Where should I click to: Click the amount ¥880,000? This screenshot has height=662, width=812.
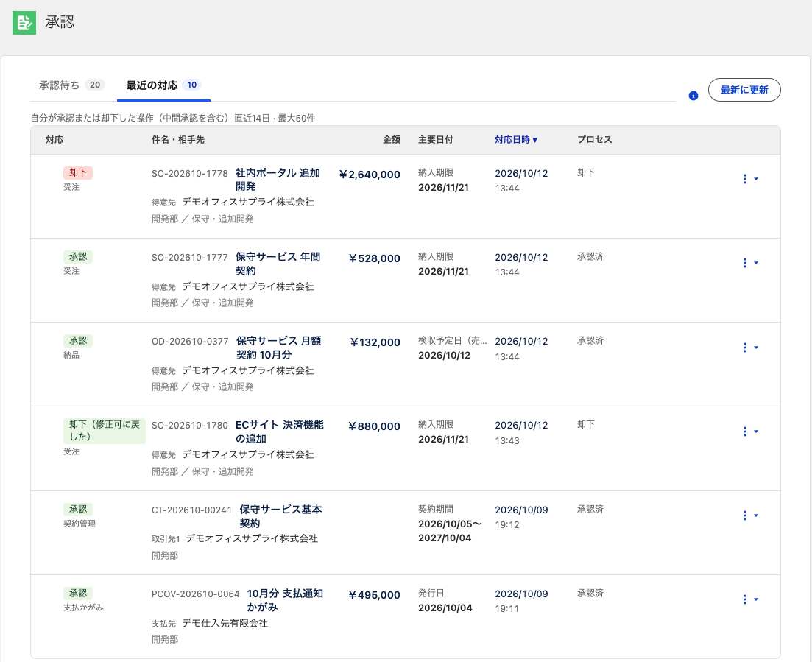tap(375, 426)
